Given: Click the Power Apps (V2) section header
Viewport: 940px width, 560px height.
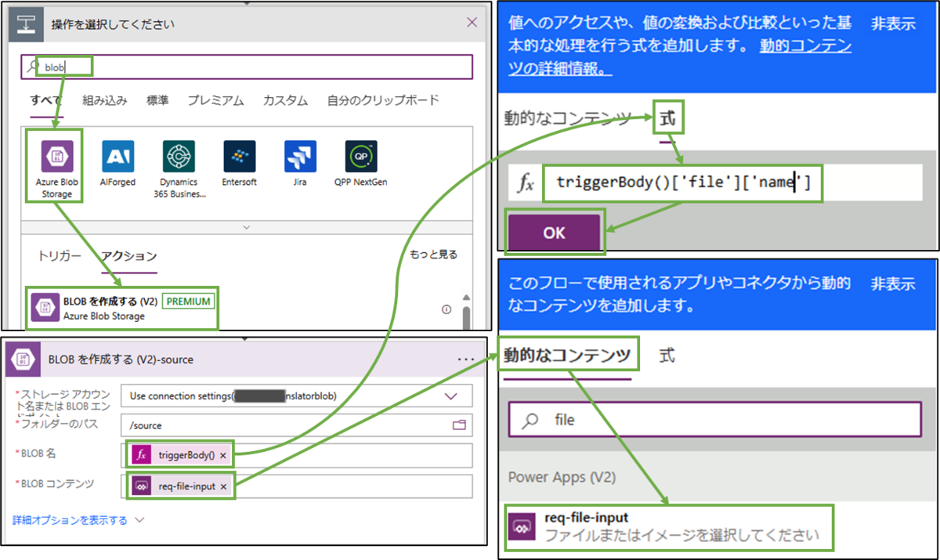Looking at the screenshot, I should pyautogui.click(x=562, y=476).
